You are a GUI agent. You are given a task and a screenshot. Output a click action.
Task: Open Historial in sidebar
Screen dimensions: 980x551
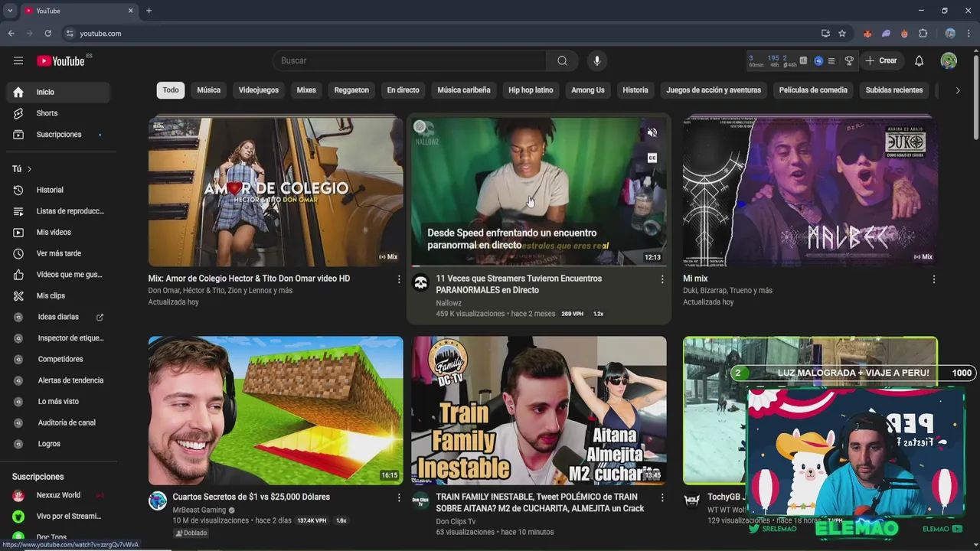coord(58,190)
